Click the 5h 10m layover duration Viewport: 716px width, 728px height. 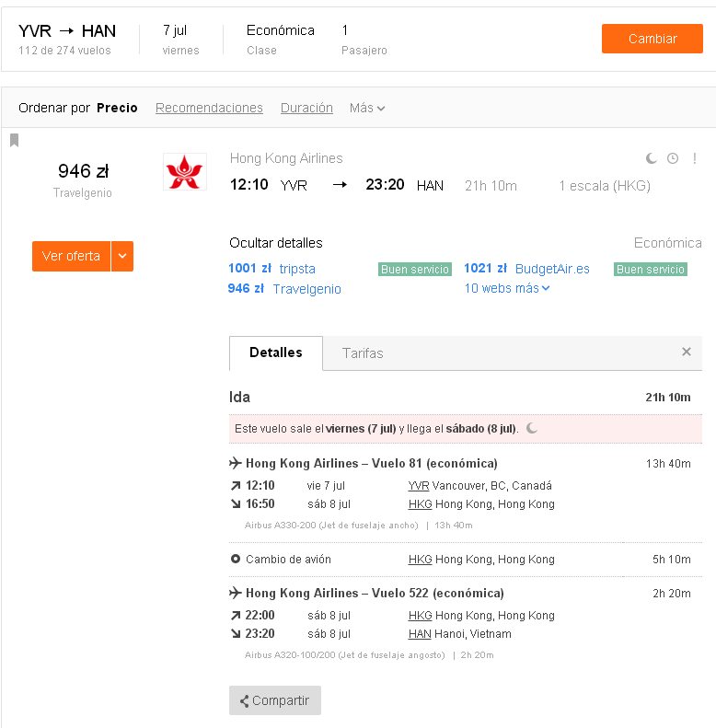coord(672,559)
